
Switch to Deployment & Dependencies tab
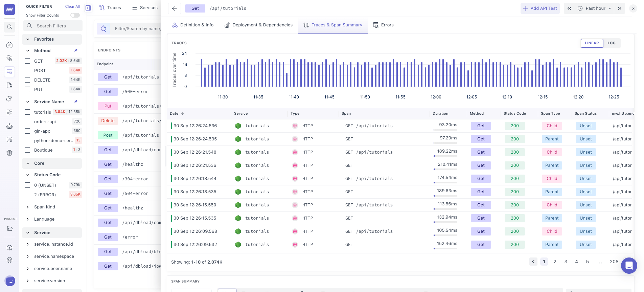pos(258,25)
